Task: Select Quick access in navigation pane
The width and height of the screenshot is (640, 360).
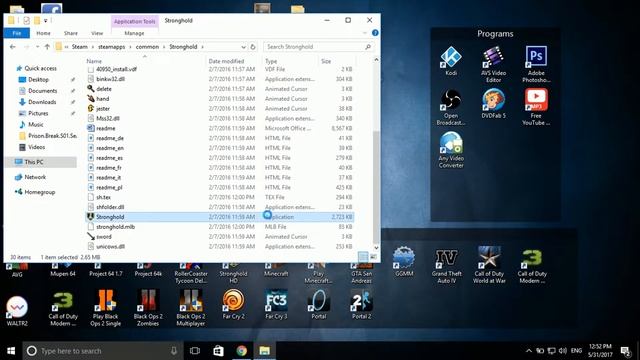Action: tap(40, 68)
